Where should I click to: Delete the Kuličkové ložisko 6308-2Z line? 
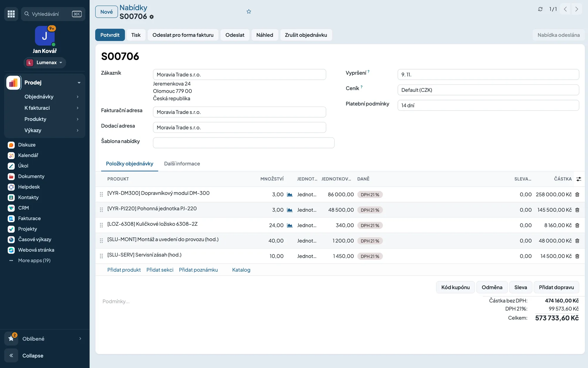577,225
